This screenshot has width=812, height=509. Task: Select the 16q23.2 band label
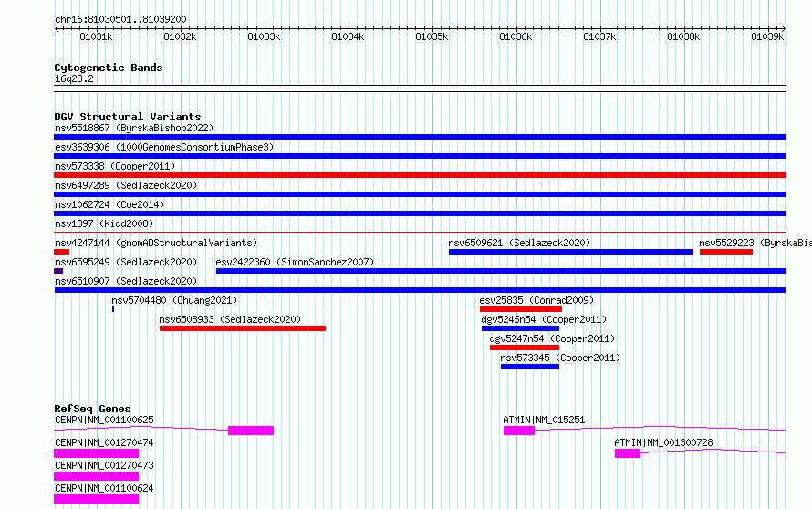pyautogui.click(x=74, y=78)
